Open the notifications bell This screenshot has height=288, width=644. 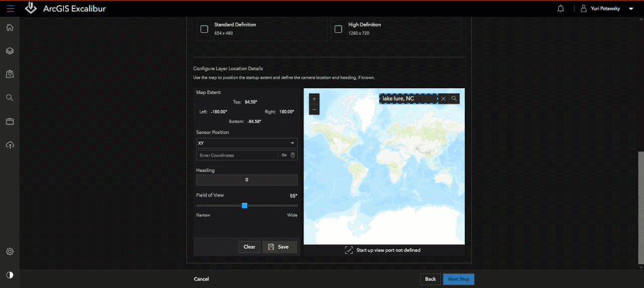[x=560, y=9]
